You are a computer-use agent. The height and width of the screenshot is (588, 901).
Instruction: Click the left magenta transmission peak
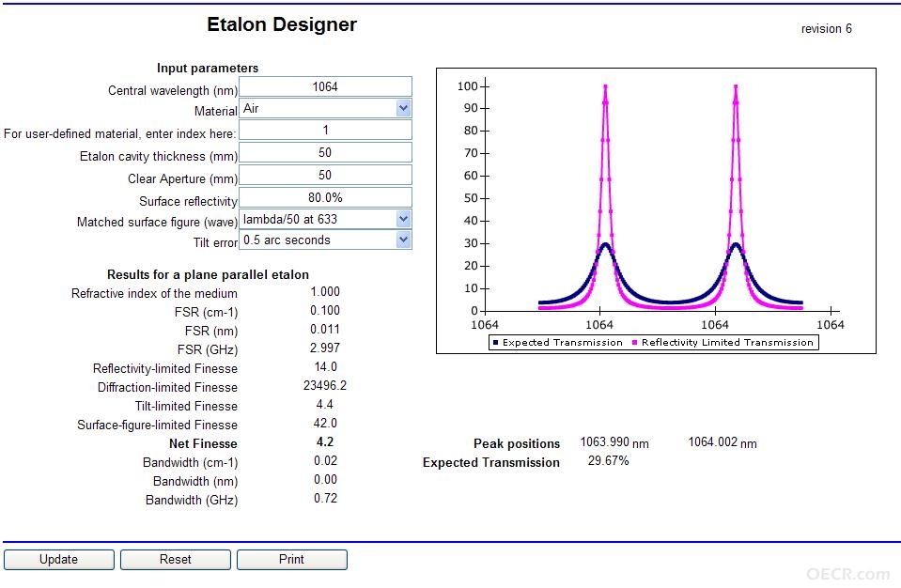[606, 87]
